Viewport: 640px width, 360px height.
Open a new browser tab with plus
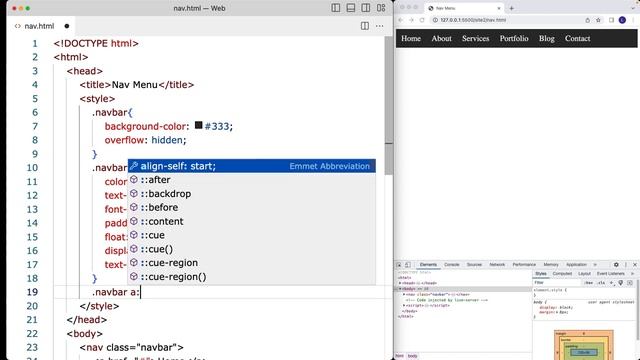(511, 8)
